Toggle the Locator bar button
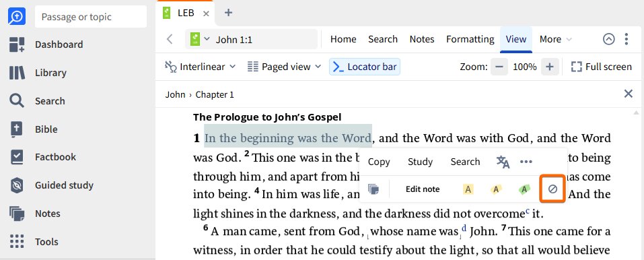 click(x=365, y=67)
